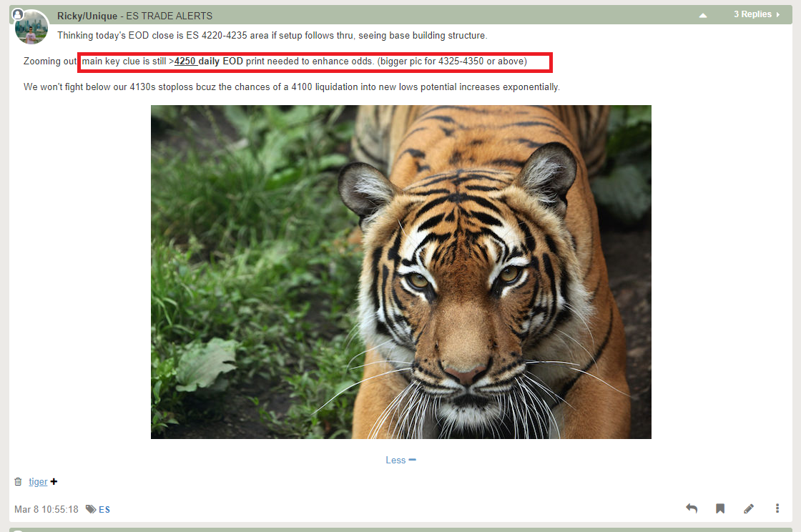Open the tiger photo attachment
Image resolution: width=801 pixels, height=532 pixels.
[401, 272]
